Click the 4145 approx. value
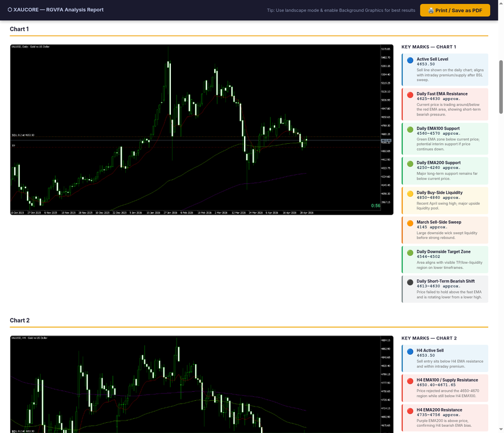Screen dimensions: 504x433 pyautogui.click(x=432, y=227)
